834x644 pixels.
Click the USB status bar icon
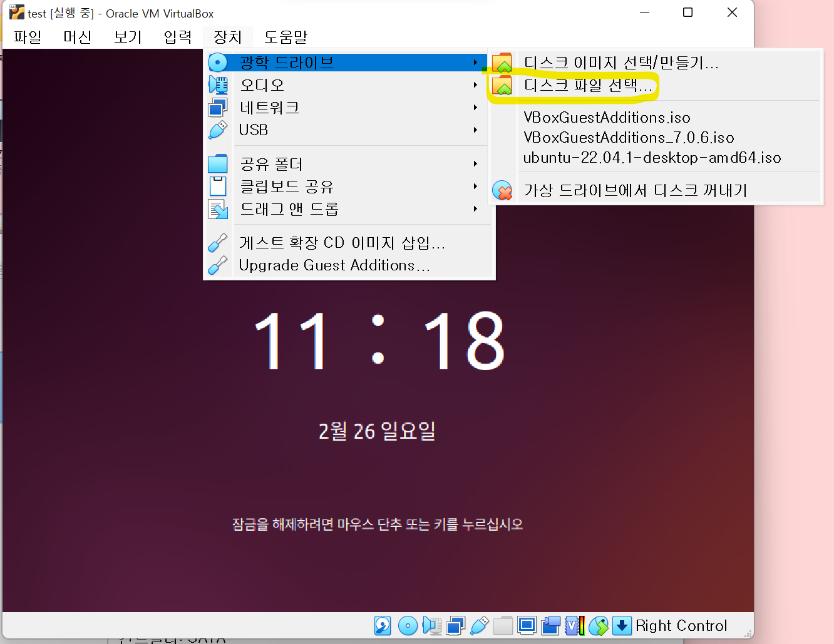point(479,626)
